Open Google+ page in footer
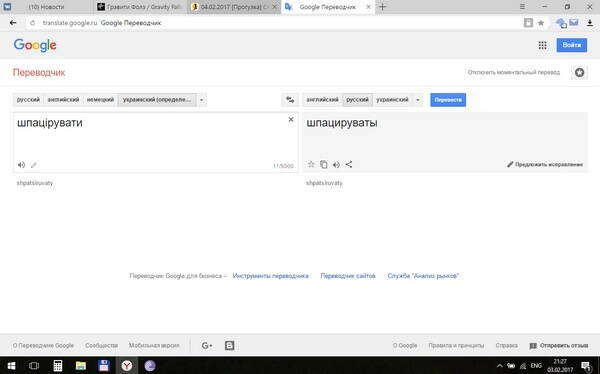This screenshot has width=600, height=374. 207,345
